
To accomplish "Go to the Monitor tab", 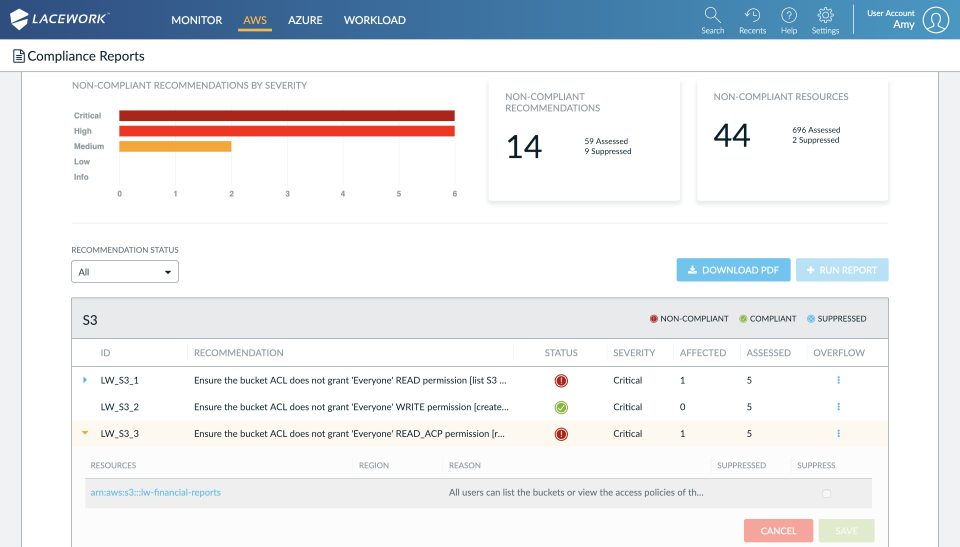I will [196, 20].
